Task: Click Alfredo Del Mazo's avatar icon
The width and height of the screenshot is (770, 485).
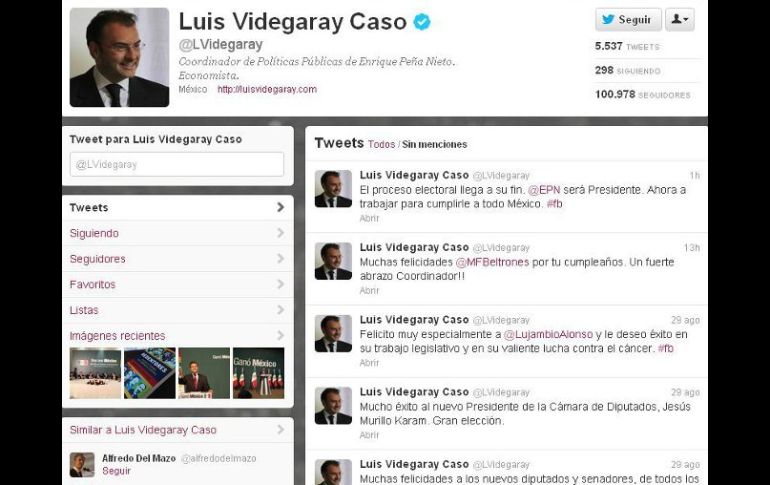Action: click(82, 465)
